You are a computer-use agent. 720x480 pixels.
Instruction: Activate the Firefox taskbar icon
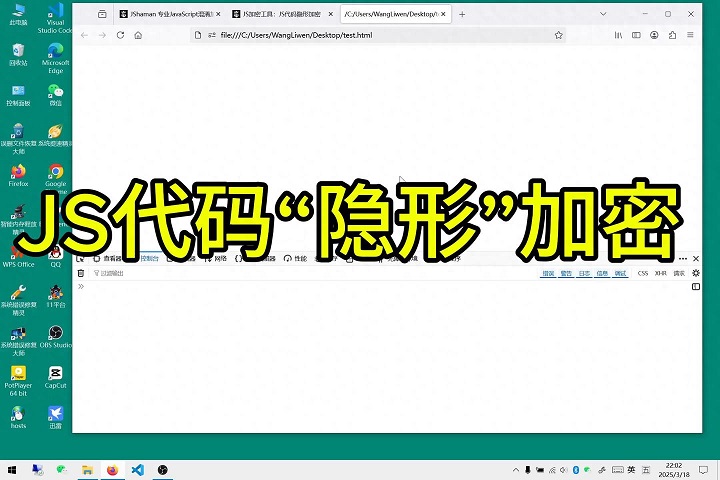tap(112, 470)
